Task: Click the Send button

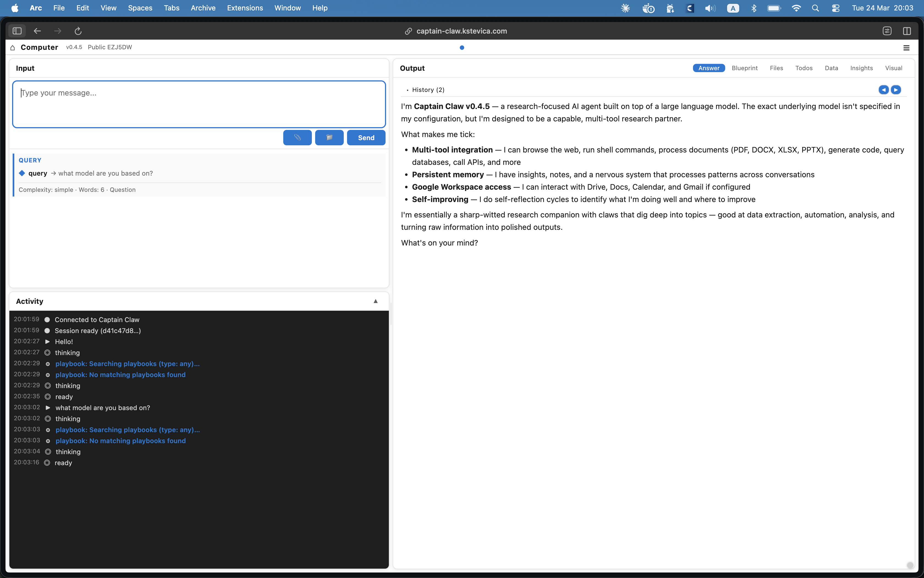Action: click(366, 138)
